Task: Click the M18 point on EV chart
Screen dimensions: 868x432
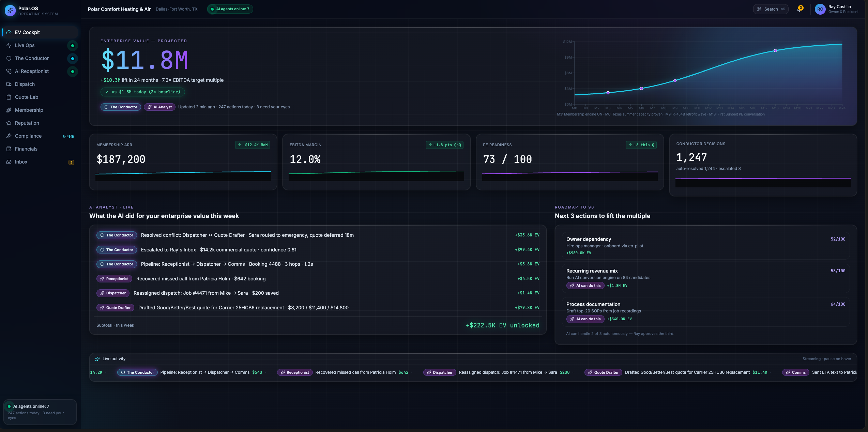Action: (775, 50)
